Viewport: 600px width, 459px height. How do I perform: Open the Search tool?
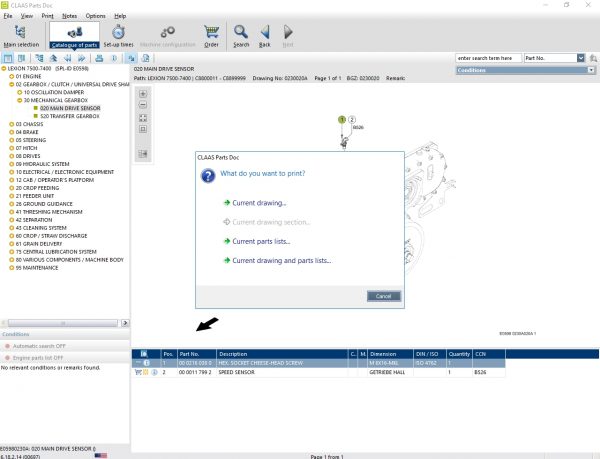(241, 36)
